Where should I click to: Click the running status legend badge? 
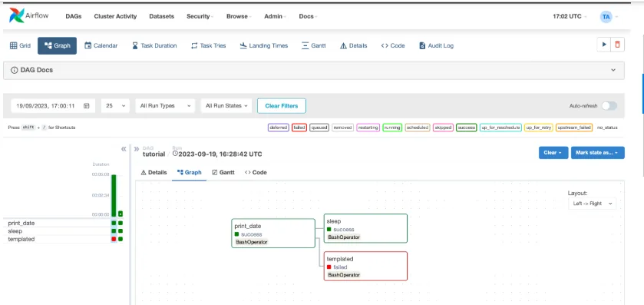(x=392, y=128)
